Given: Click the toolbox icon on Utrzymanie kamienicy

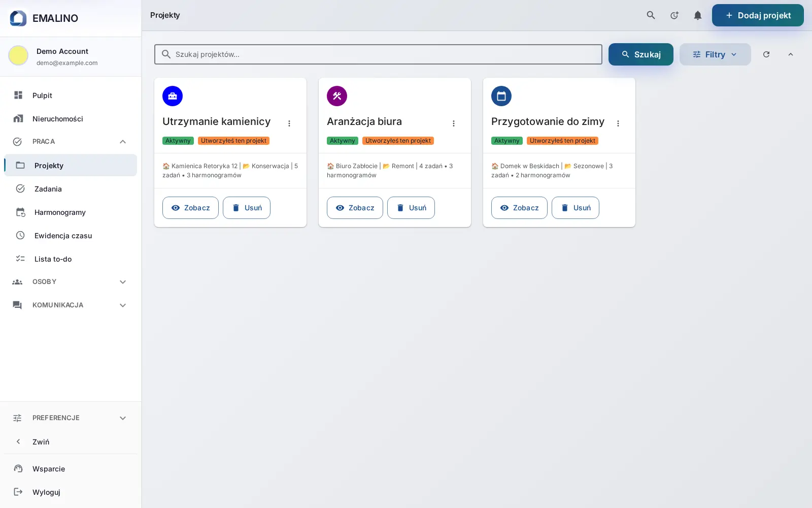Looking at the screenshot, I should (x=173, y=96).
